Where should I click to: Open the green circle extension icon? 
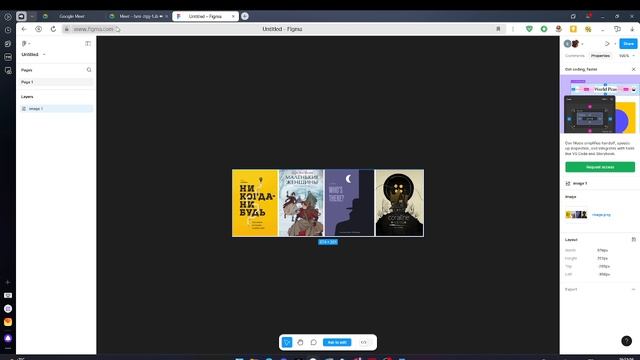click(544, 29)
